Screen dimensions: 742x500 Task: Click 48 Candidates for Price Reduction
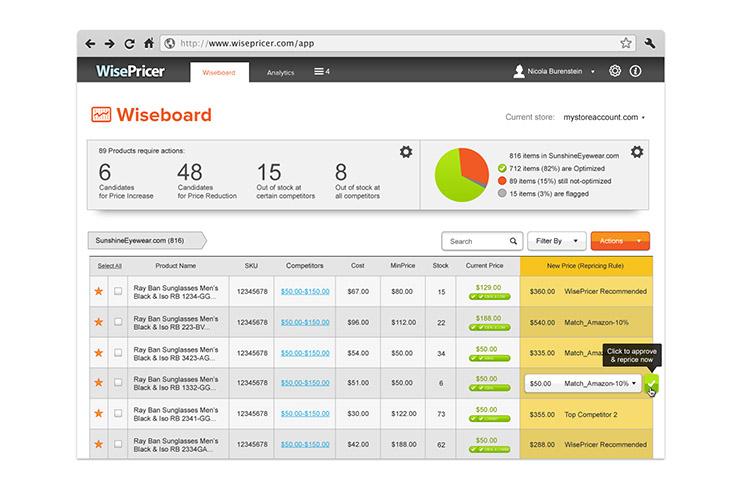(207, 181)
